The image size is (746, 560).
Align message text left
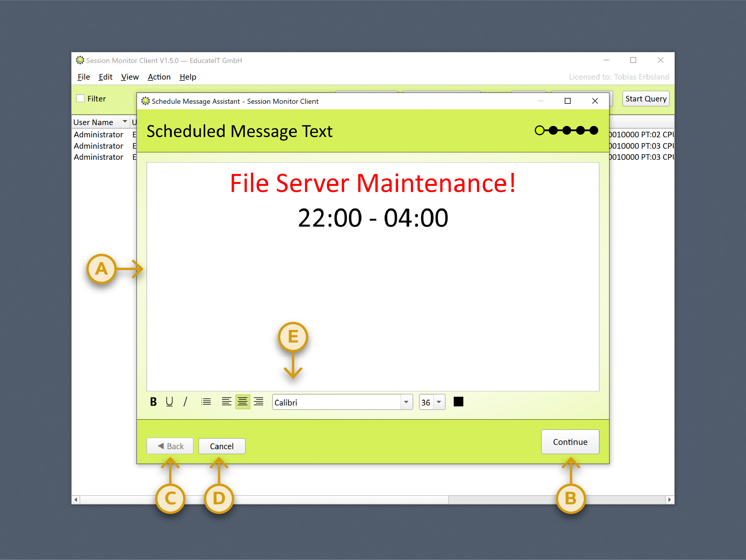coord(226,402)
